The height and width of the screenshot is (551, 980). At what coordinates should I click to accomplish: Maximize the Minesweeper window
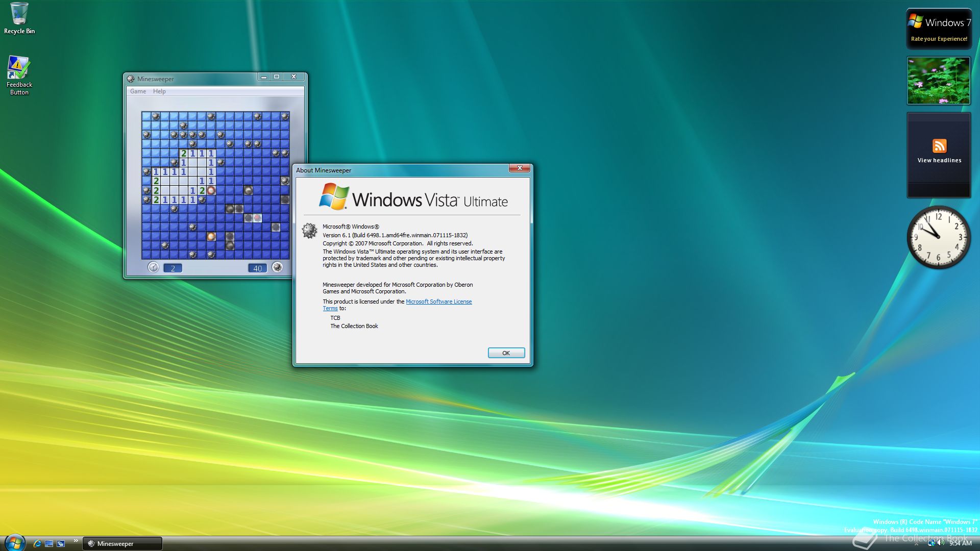[x=277, y=77]
